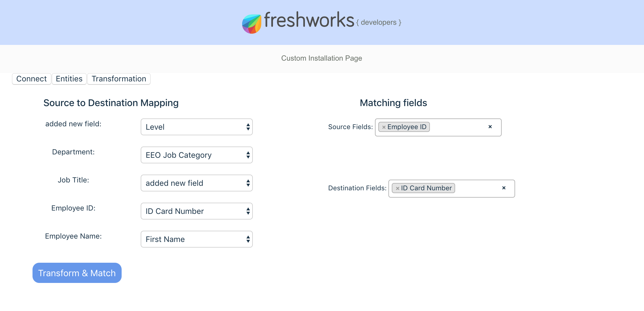Image resolution: width=644 pixels, height=311 pixels.
Task: Open the Employee Name mapping dropdown
Action: [x=196, y=239]
